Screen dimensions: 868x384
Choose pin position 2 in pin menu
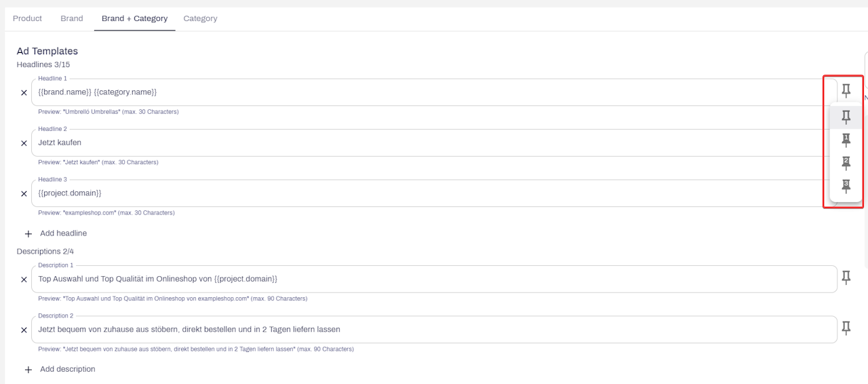[846, 163]
